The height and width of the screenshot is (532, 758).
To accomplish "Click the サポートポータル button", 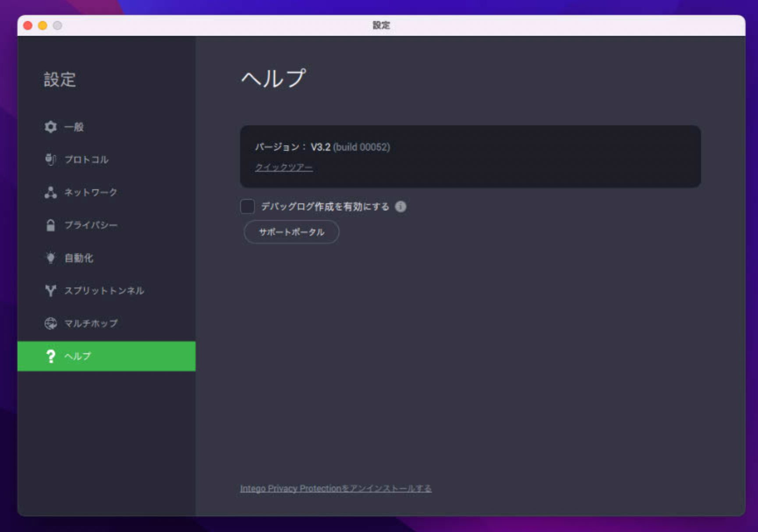I will click(291, 232).
